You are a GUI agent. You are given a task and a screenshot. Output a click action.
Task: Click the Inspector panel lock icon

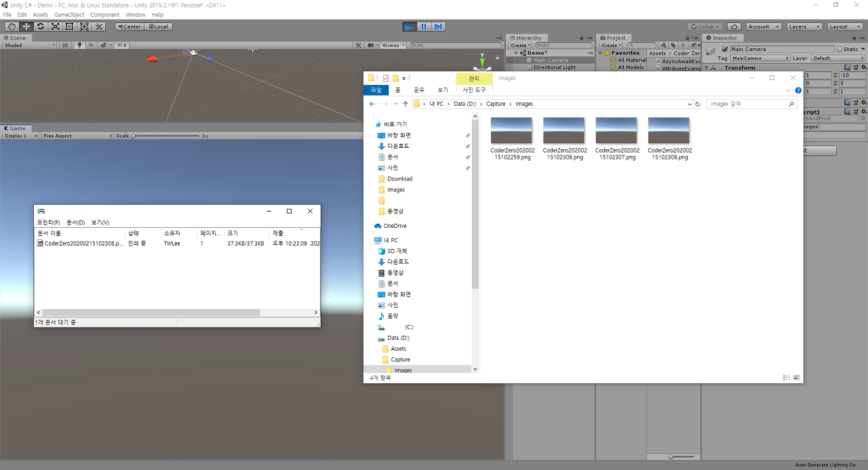pyautogui.click(x=856, y=38)
